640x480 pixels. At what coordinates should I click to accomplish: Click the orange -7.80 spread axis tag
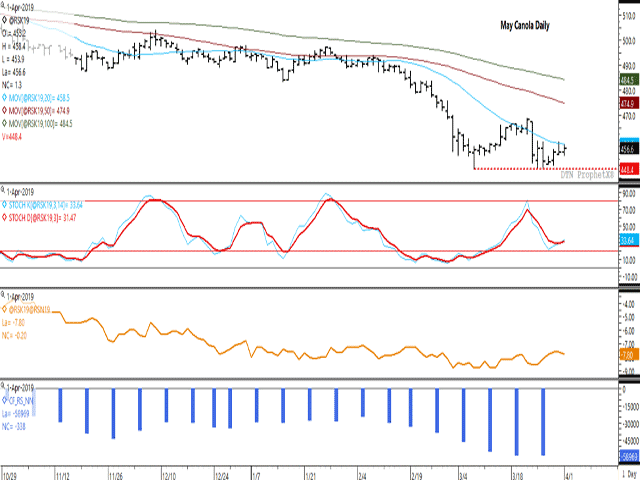(x=629, y=355)
